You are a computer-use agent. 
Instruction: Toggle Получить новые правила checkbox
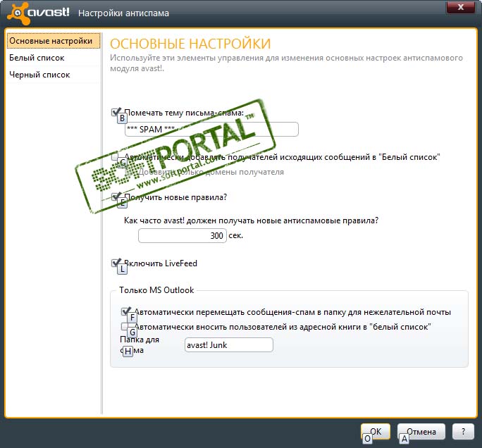pyautogui.click(x=116, y=197)
